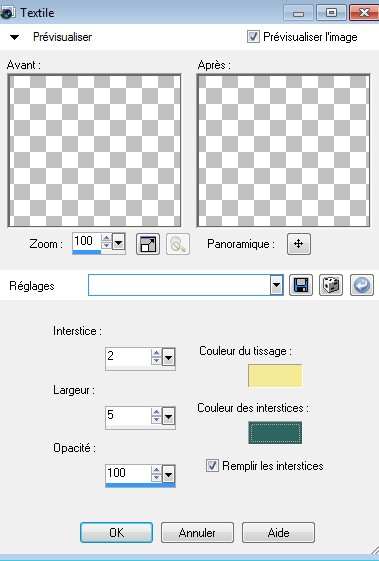Collapse the Prévisualiser panel triangle
This screenshot has height=561, width=379.
coord(14,37)
